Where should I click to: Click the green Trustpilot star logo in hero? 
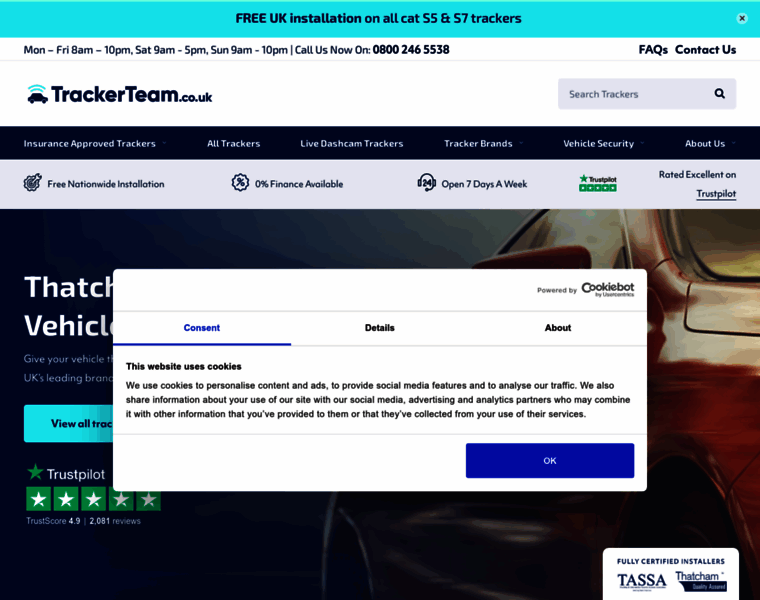(35, 472)
